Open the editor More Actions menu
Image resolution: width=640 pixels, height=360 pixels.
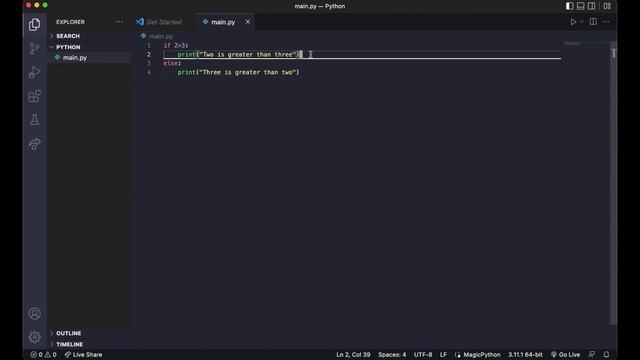point(606,22)
